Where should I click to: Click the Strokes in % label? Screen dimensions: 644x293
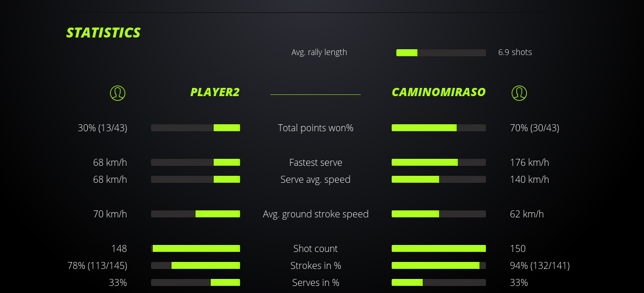pos(316,265)
